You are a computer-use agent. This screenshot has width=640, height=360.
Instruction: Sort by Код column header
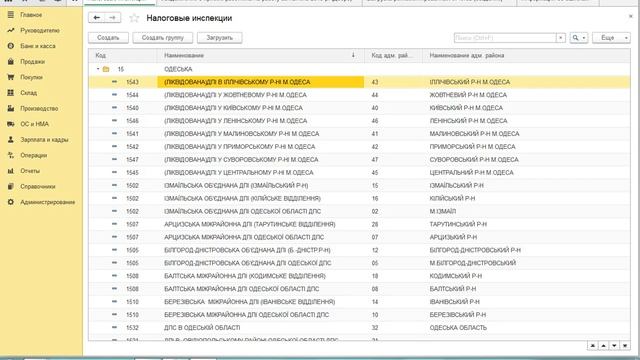[x=122, y=55]
